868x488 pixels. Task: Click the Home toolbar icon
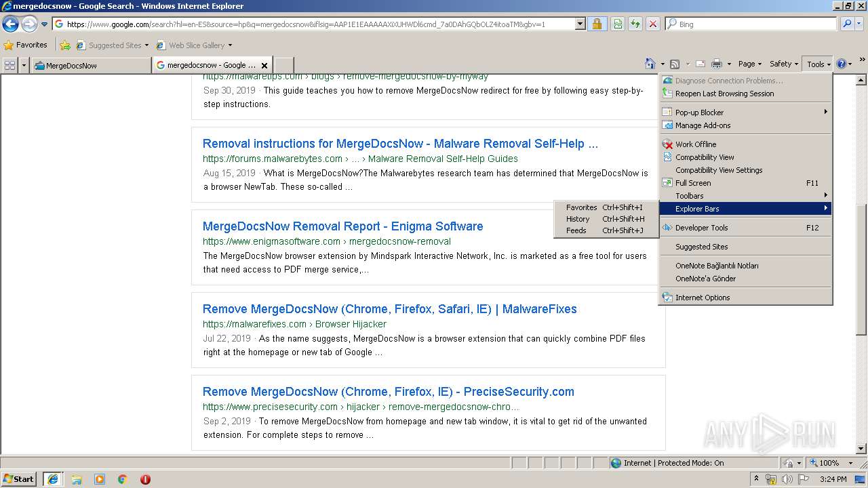point(650,64)
